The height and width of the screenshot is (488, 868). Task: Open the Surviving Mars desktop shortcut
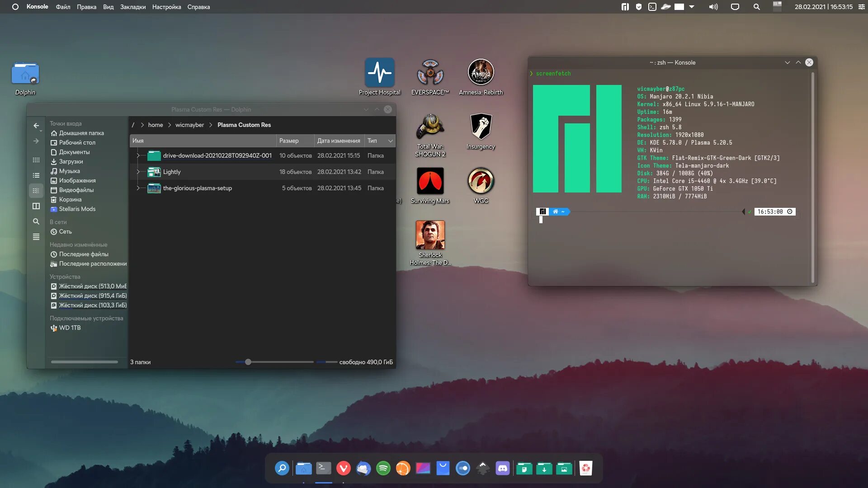pos(430,185)
